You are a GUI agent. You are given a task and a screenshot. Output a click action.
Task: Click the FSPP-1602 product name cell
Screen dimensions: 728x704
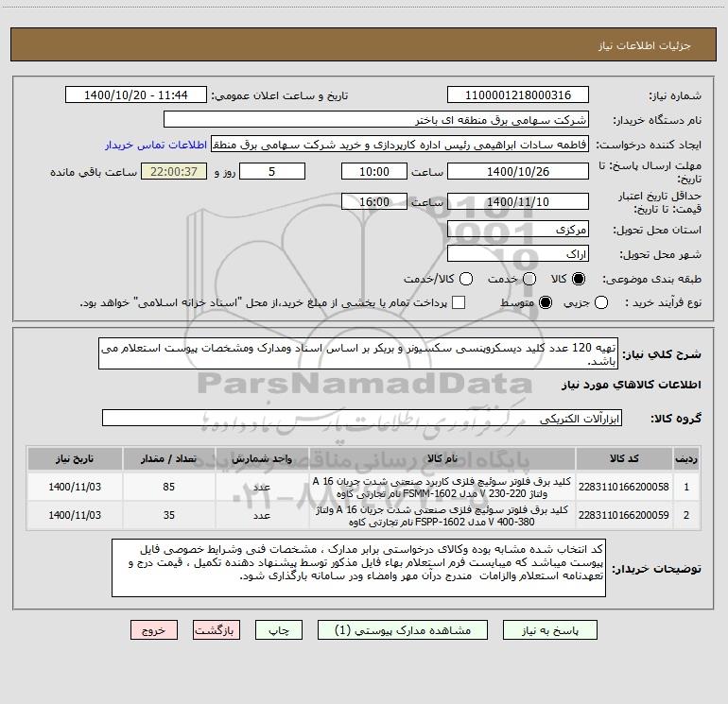(x=442, y=515)
